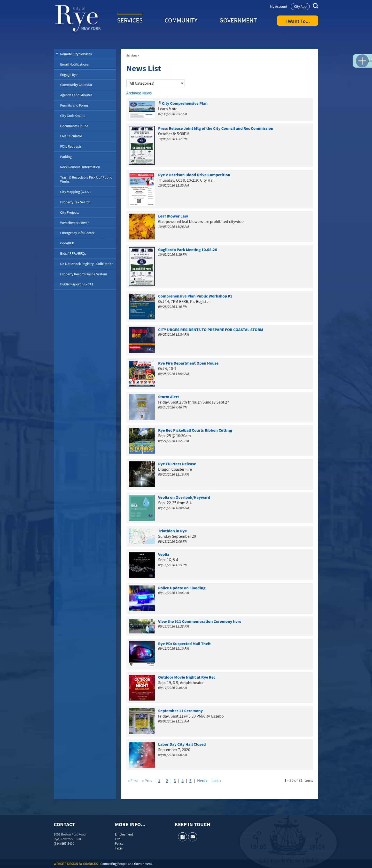Open Public Reporting - 311 sidebar link

pyautogui.click(x=85, y=284)
